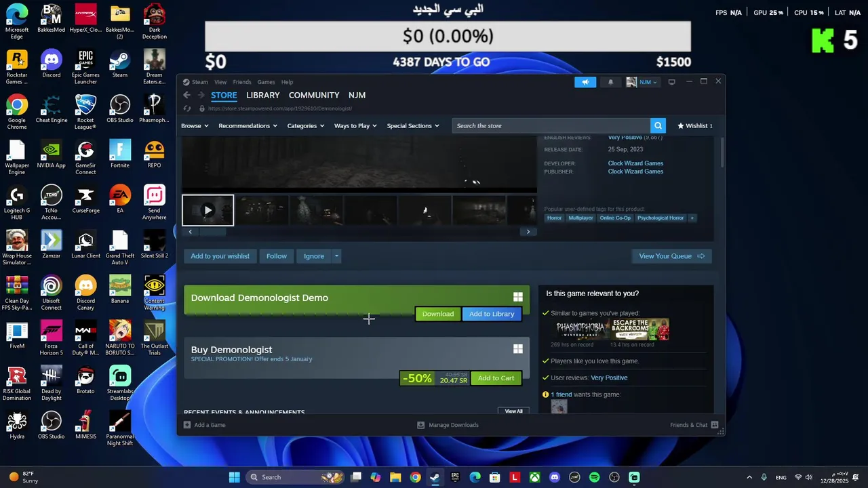
Task: Open the EA app desktop icon
Action: [120, 199]
